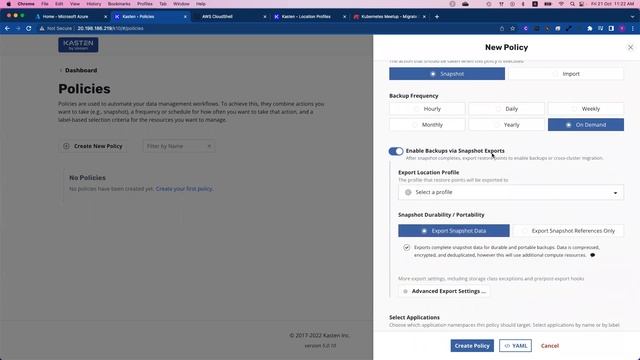Open the Chrome three-dot menu

click(x=633, y=29)
